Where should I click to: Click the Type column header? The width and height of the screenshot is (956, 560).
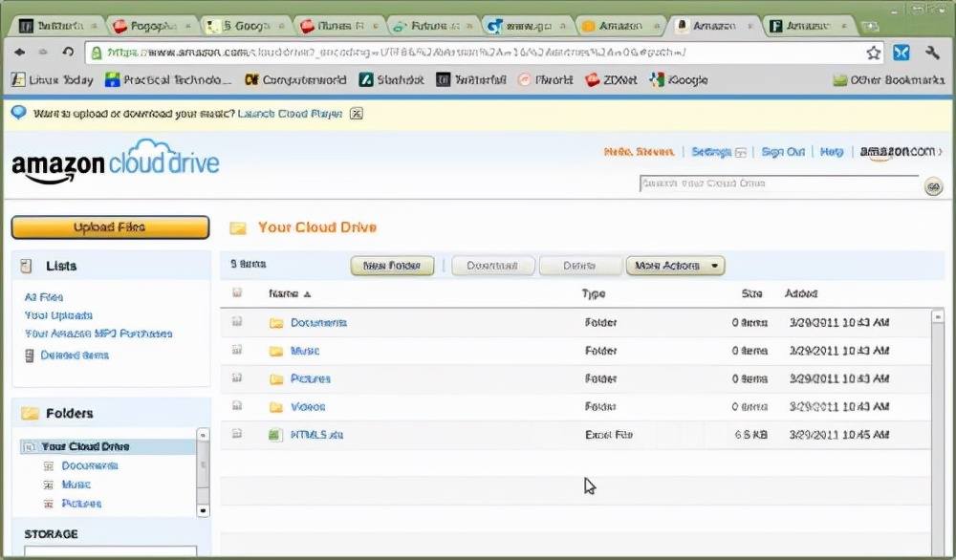tap(594, 293)
